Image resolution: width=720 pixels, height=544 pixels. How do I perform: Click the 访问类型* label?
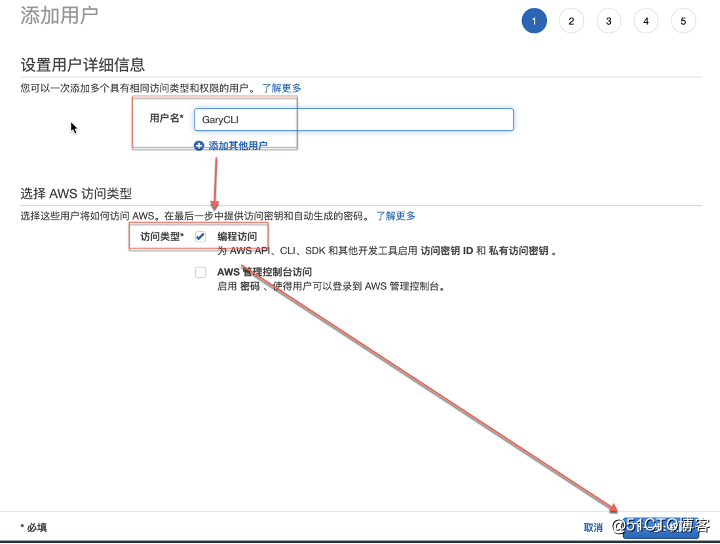(x=162, y=236)
